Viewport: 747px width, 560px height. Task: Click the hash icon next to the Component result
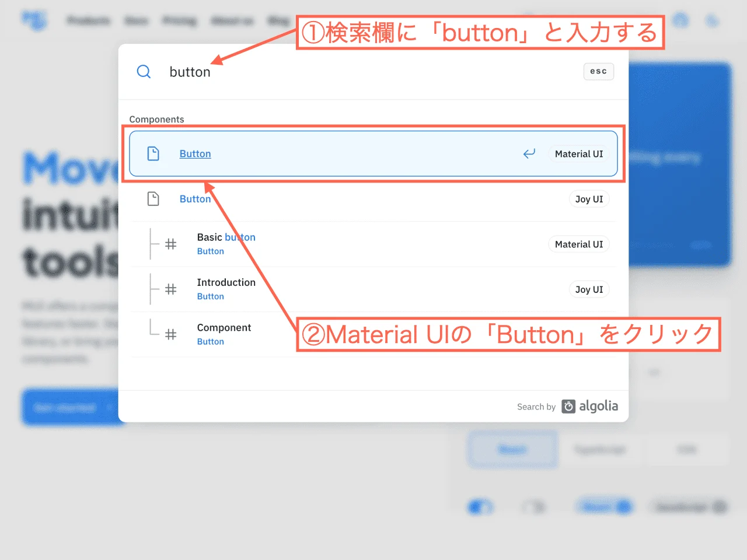tap(170, 334)
